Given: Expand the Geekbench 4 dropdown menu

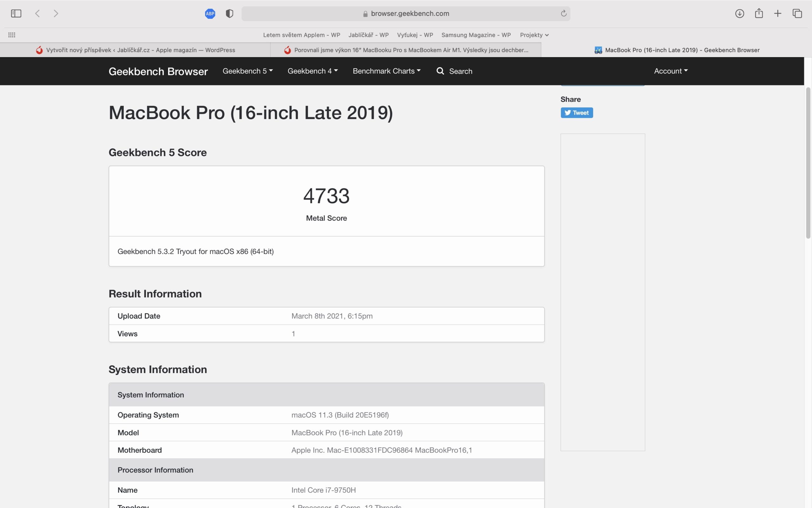Looking at the screenshot, I should click(x=313, y=71).
